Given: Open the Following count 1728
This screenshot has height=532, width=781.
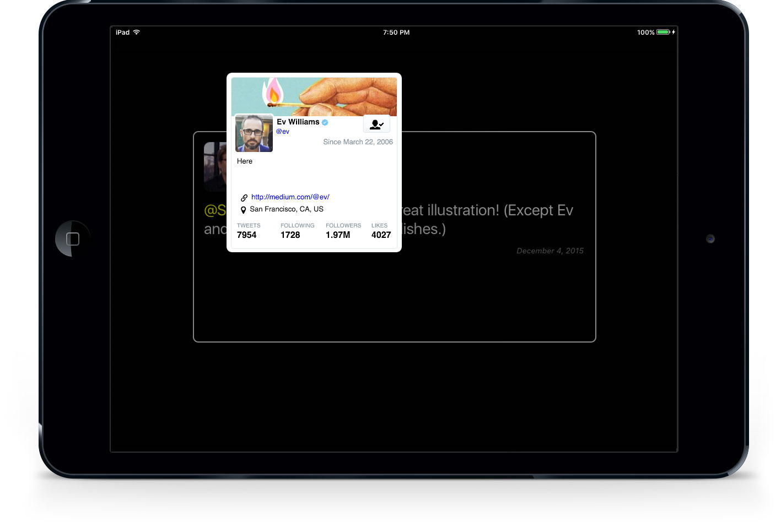Looking at the screenshot, I should [290, 235].
